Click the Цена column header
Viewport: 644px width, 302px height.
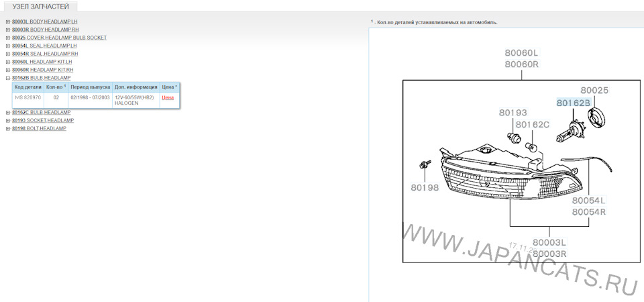point(170,87)
